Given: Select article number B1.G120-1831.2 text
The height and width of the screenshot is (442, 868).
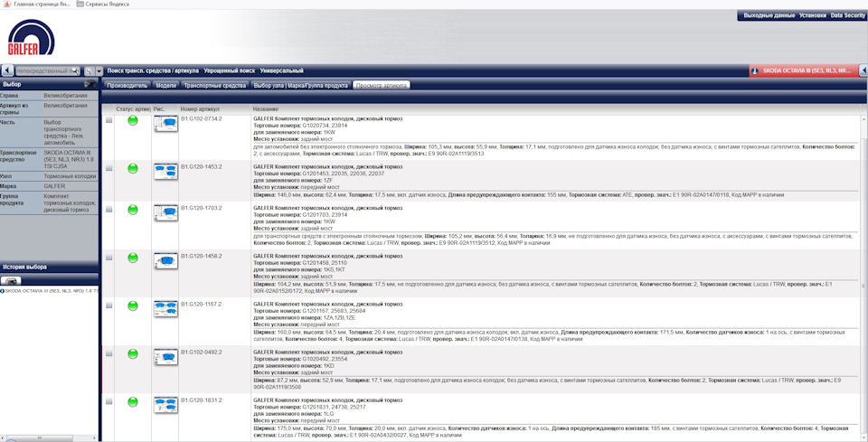Looking at the screenshot, I should (201, 400).
